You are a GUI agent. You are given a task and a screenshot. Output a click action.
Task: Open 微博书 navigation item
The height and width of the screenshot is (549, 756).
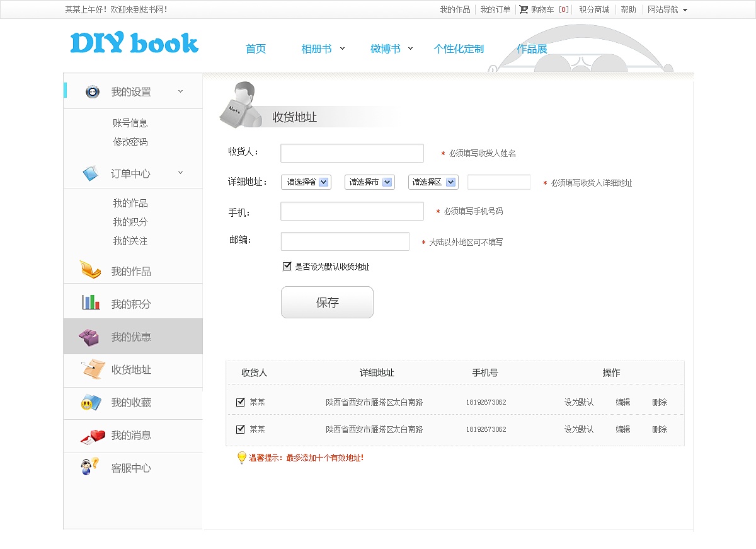click(x=386, y=49)
